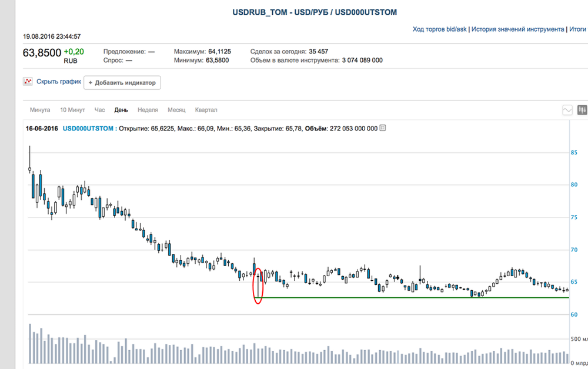
Task: Select the День timeframe
Action: (121, 110)
